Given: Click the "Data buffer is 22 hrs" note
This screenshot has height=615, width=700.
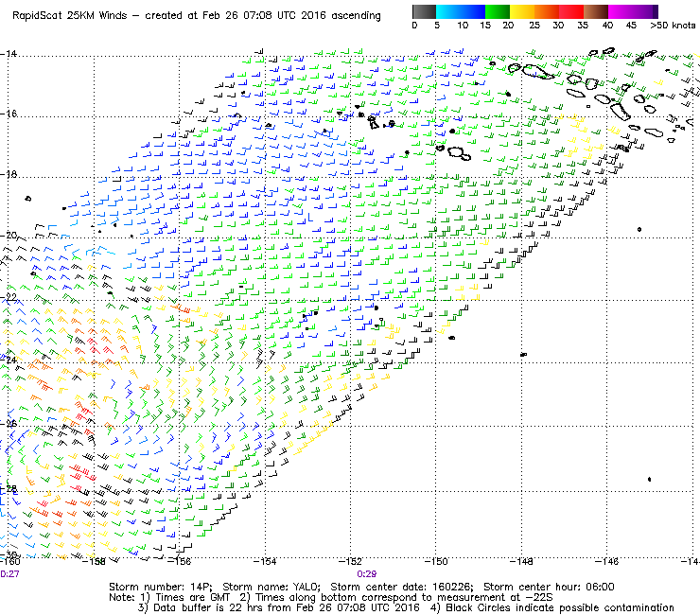Looking at the screenshot, I should [199, 607].
